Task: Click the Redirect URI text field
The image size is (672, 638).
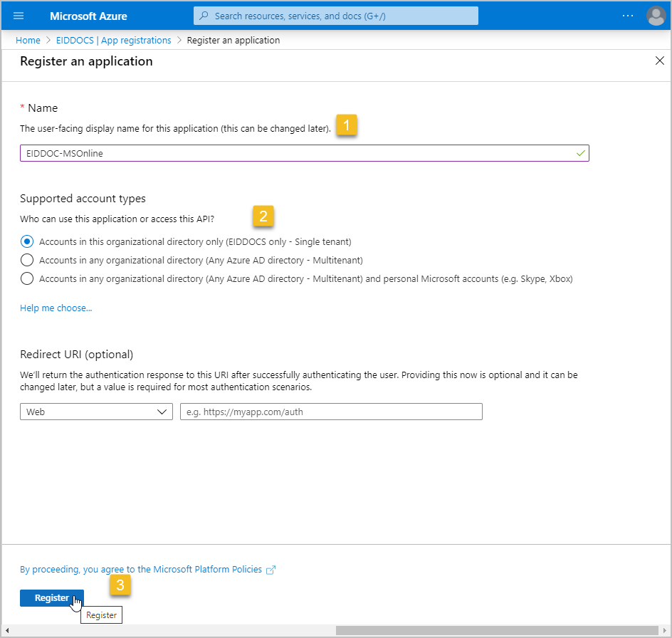Action: (331, 412)
